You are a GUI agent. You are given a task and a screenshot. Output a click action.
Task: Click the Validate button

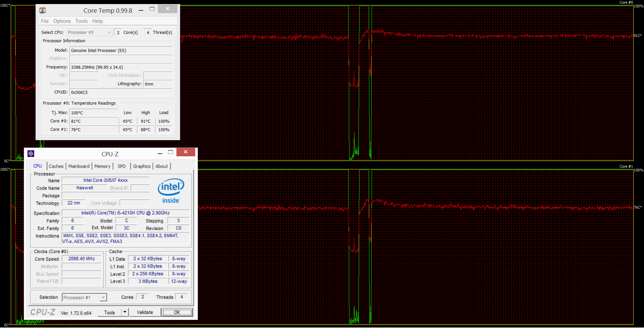(145, 312)
